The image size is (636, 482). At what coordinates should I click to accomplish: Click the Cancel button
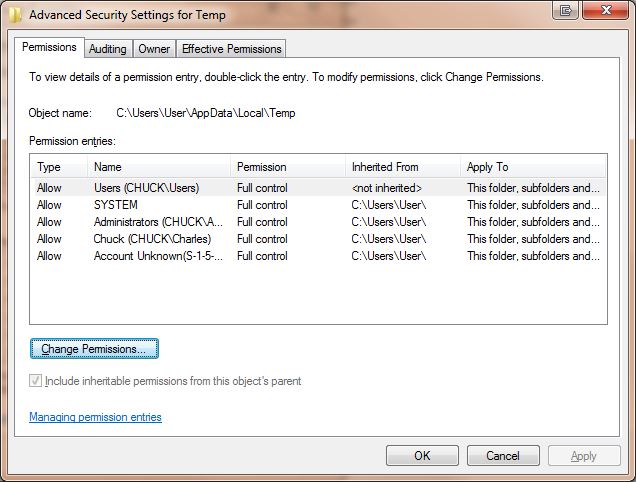point(503,456)
